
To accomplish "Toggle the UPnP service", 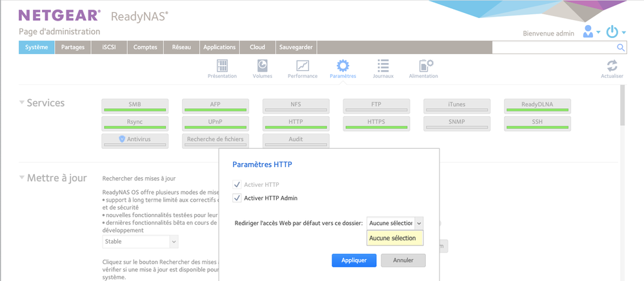I will [216, 124].
